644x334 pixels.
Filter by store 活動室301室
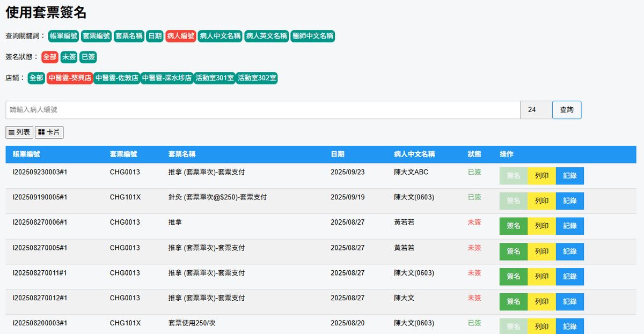[x=214, y=78]
